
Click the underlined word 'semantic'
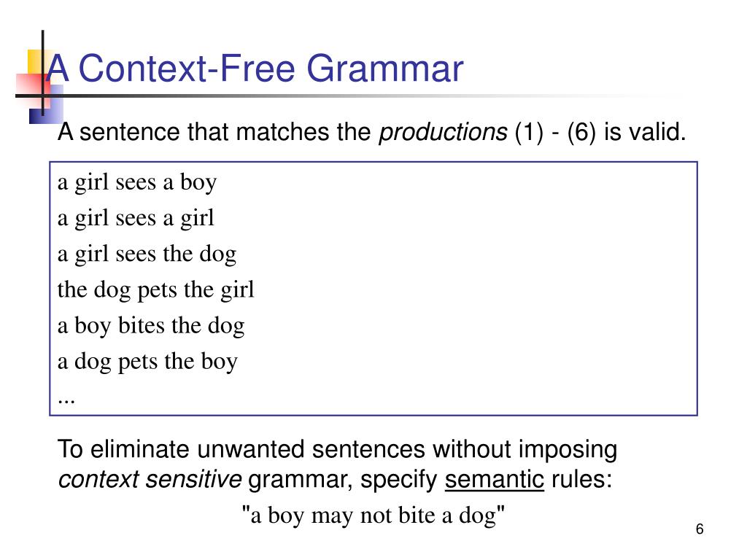click(495, 480)
